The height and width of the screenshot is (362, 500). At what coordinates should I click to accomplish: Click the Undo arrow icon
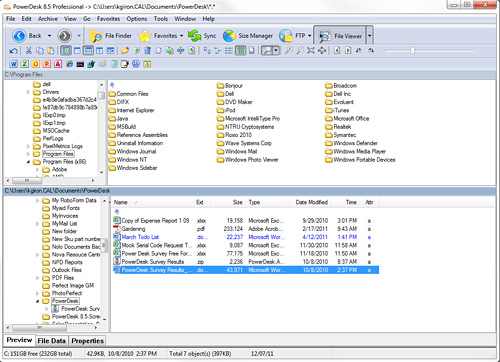[13, 51]
